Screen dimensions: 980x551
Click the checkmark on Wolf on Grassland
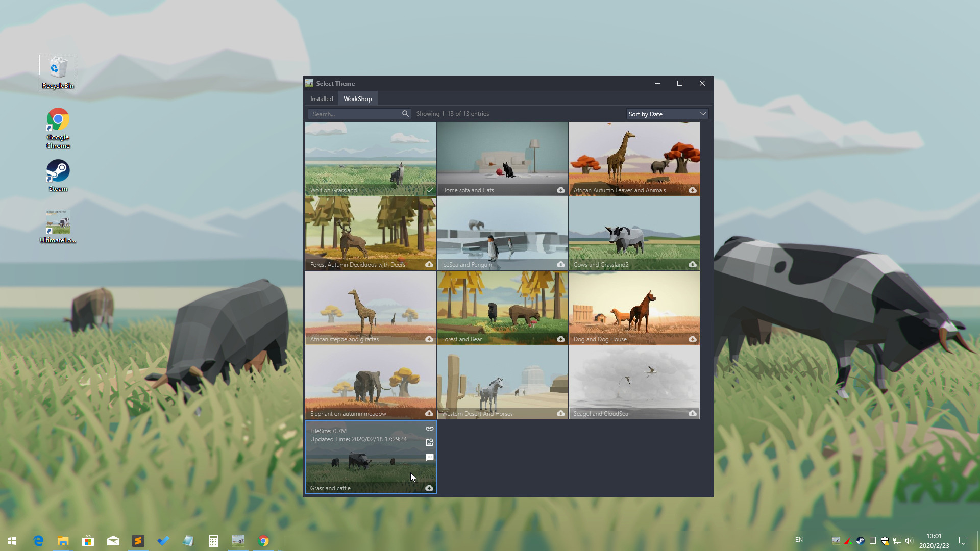click(x=430, y=190)
